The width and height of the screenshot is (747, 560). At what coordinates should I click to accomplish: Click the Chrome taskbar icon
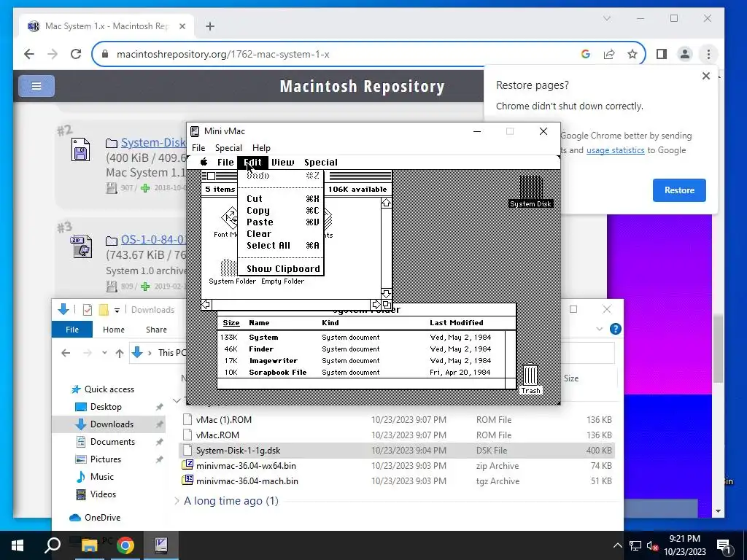[125, 545]
